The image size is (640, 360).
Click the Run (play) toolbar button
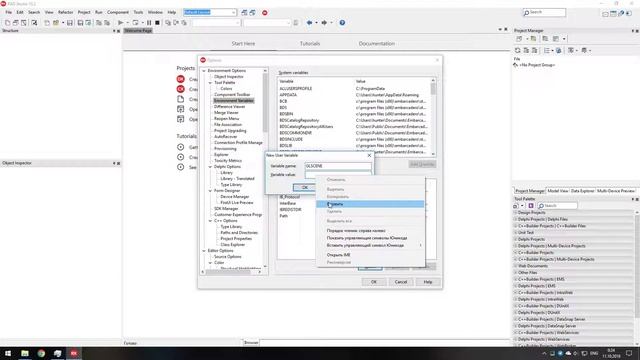click(120, 23)
